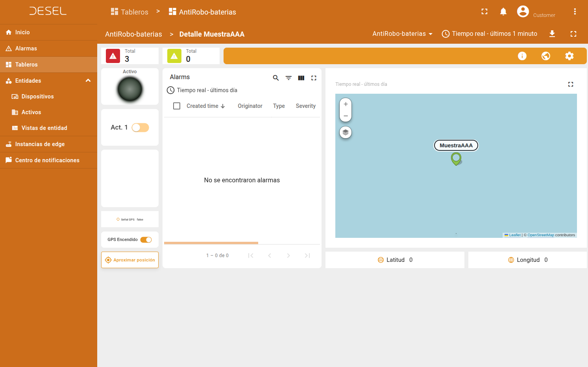This screenshot has height=367, width=588.
Task: Click the Leaflet attribution link
Action: pos(514,235)
